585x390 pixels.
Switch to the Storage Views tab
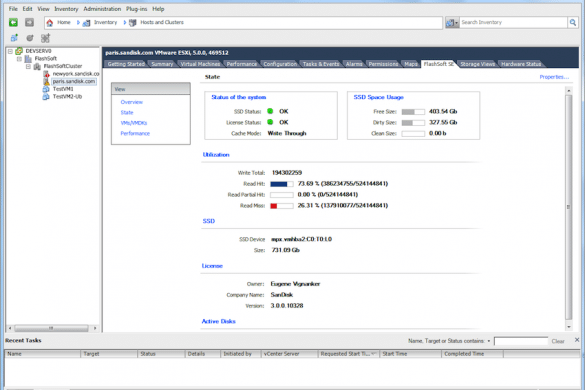(477, 64)
